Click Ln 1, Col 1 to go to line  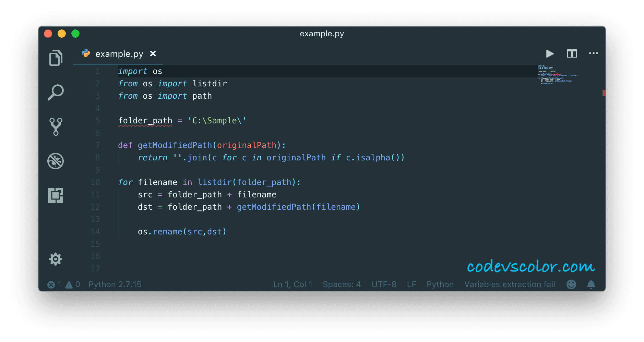292,284
